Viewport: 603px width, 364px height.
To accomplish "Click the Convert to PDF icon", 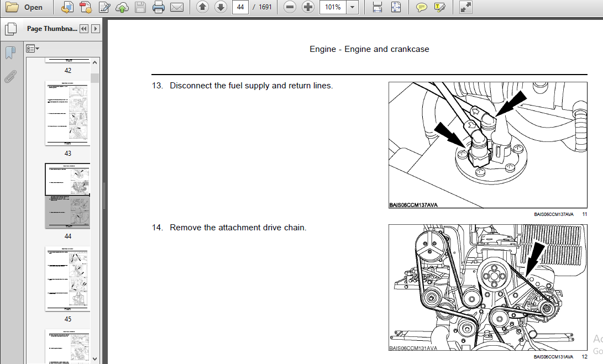I will point(67,7).
